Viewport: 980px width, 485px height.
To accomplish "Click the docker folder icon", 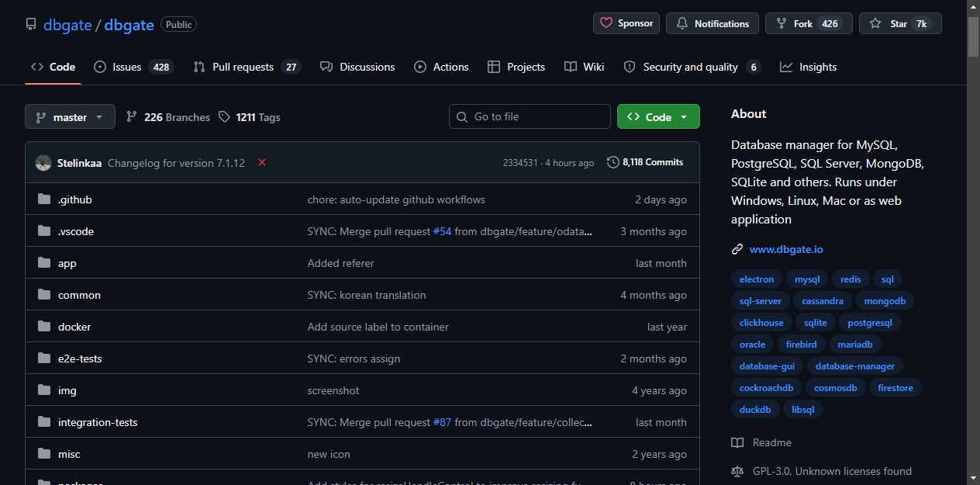I will [44, 327].
